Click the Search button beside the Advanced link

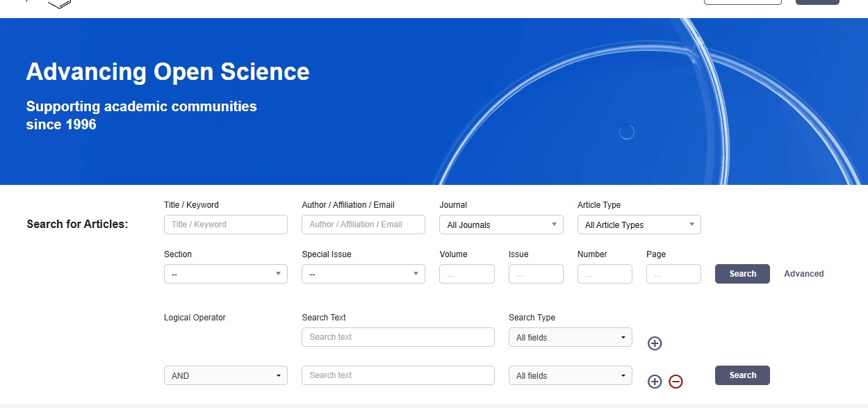coord(742,274)
